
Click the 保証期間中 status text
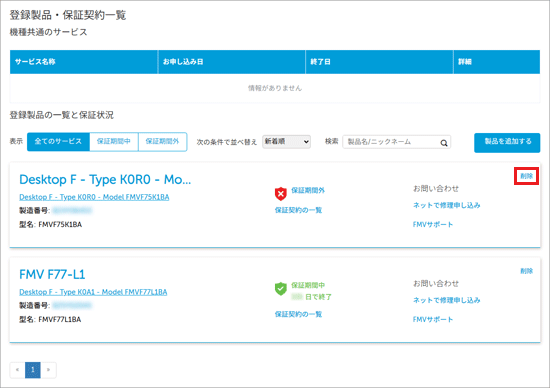308,285
